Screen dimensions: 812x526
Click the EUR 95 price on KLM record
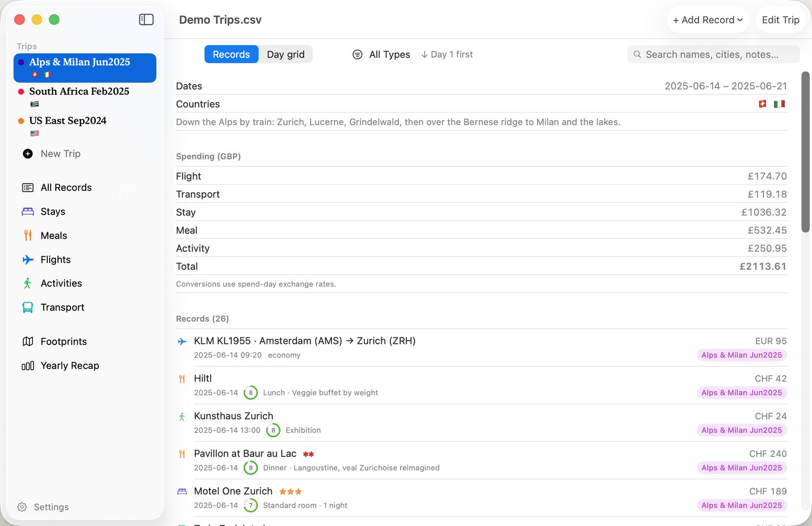pos(771,341)
